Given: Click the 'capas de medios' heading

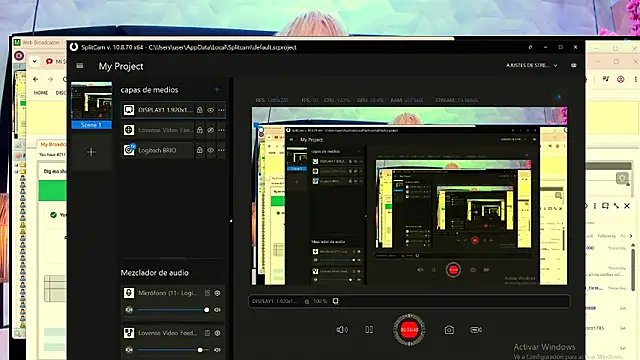Looking at the screenshot, I should click(x=149, y=90).
